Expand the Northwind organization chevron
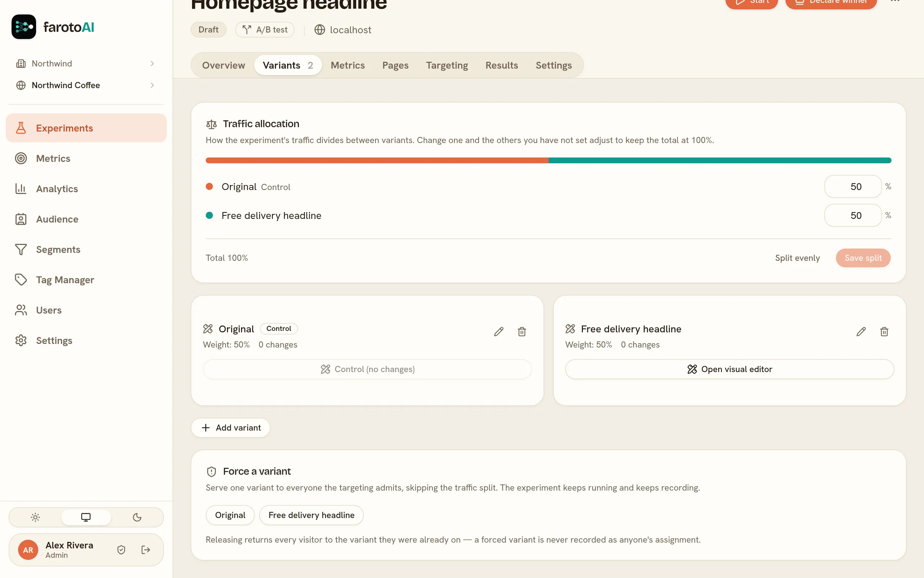 coord(152,64)
